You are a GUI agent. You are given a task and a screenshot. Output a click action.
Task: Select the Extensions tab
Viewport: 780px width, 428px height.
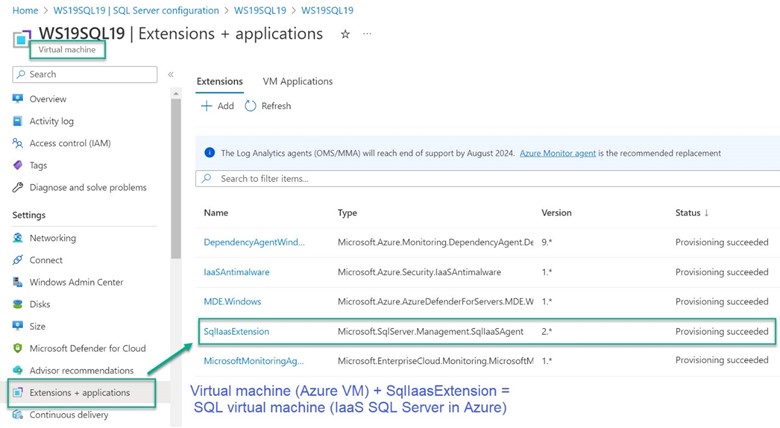click(219, 81)
